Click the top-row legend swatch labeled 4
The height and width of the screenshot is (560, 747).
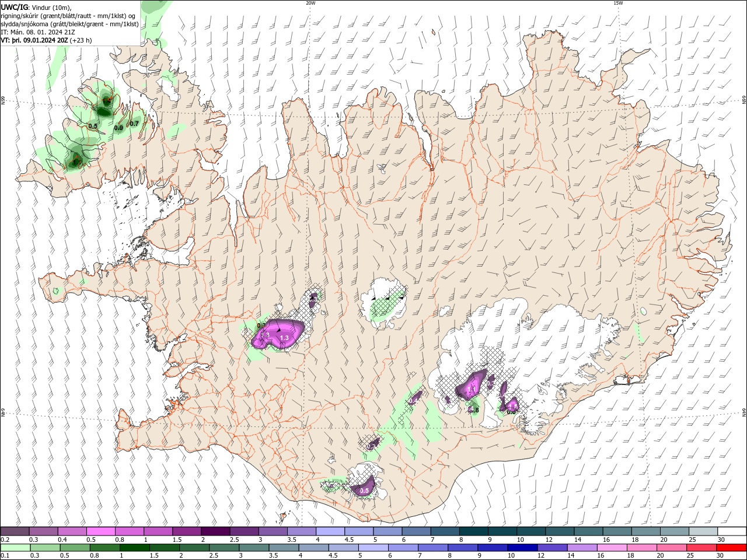pos(330,531)
